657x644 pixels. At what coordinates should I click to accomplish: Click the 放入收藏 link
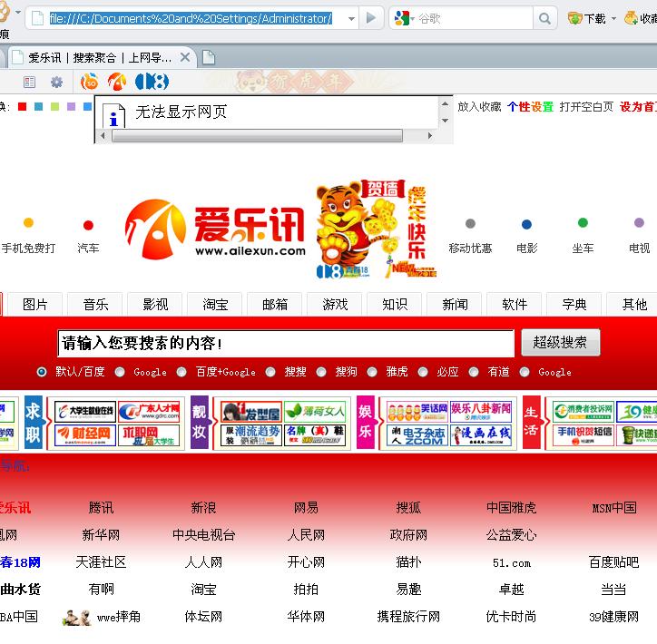click(479, 107)
